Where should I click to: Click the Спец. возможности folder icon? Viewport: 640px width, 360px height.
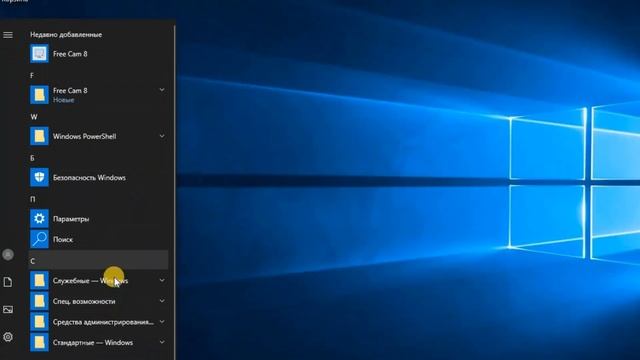point(39,301)
